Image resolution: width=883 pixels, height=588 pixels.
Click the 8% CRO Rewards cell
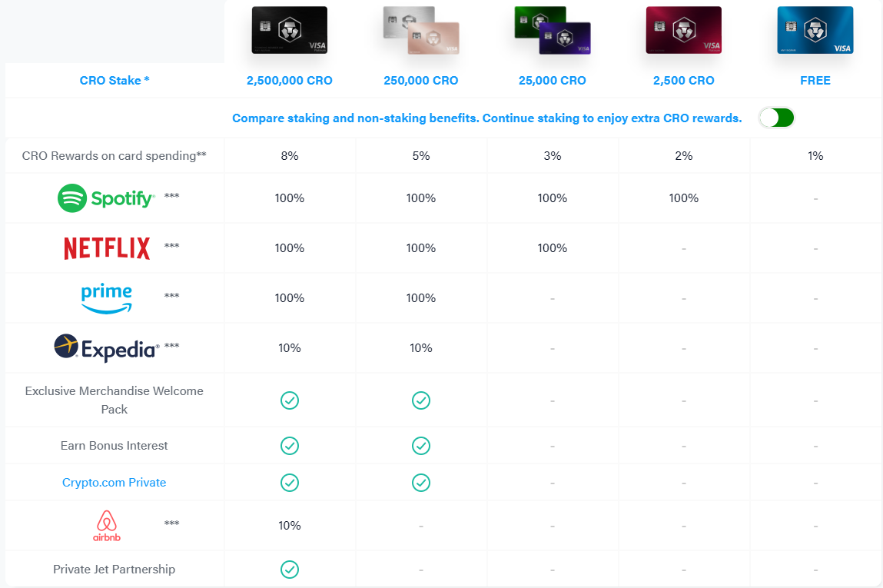(x=290, y=155)
